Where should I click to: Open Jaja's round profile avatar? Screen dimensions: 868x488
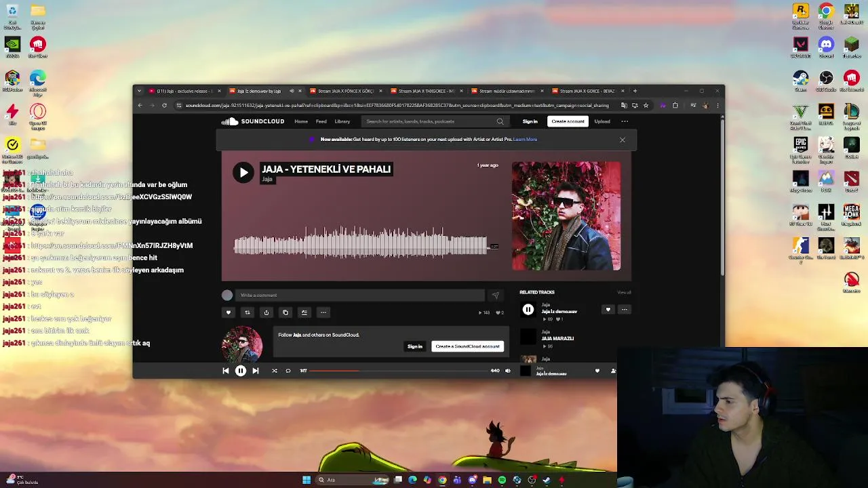(242, 344)
